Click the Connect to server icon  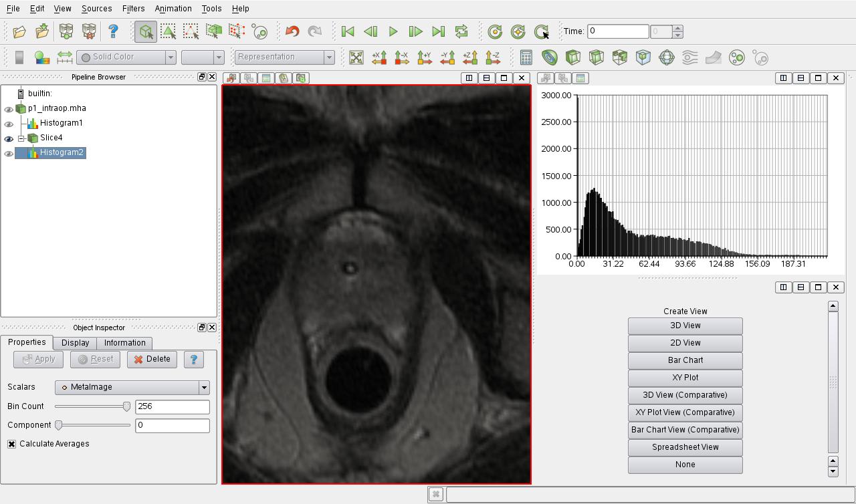pos(66,31)
